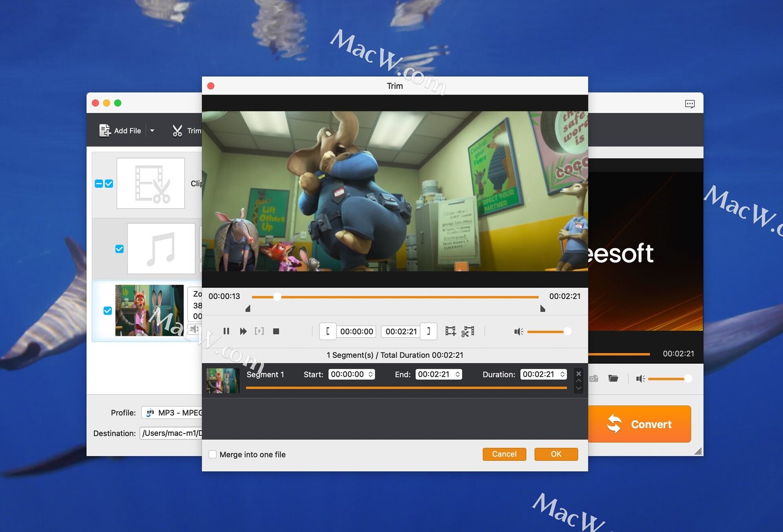Mute audio in the Trim dialog

tap(518, 332)
